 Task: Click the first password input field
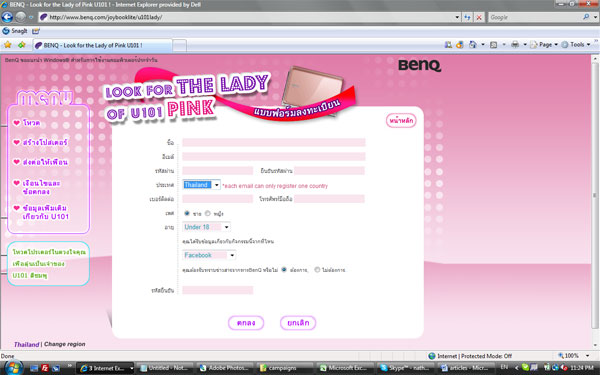click(x=218, y=171)
